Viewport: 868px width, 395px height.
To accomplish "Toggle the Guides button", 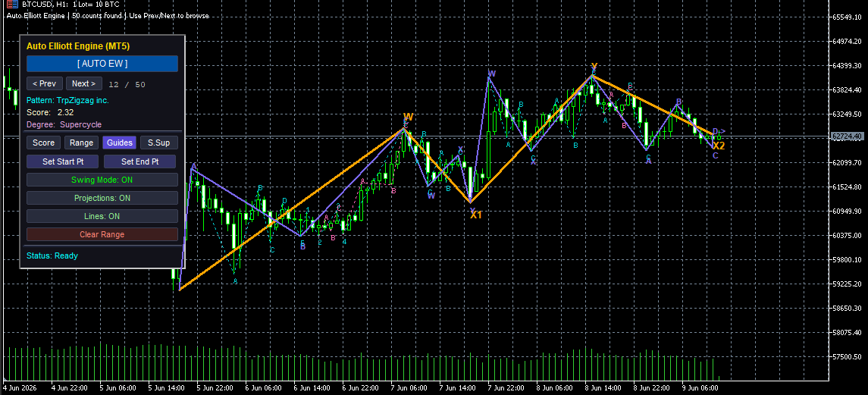I will (x=120, y=143).
